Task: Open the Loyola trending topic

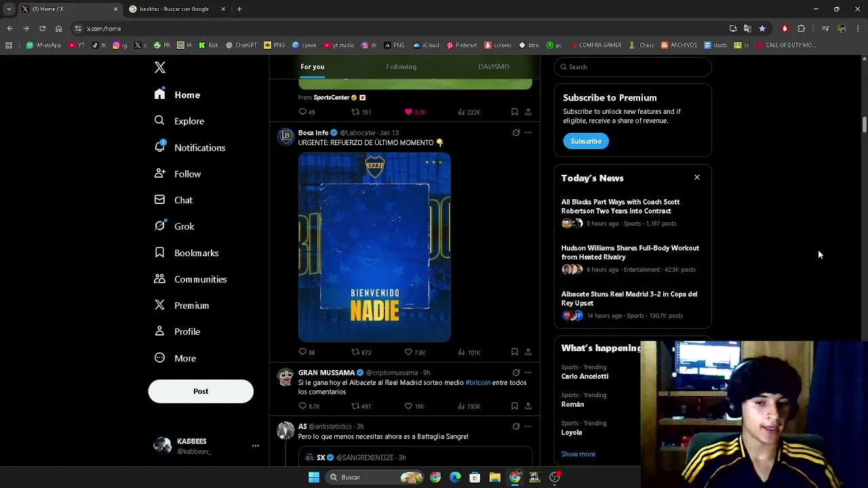Action: click(572, 432)
